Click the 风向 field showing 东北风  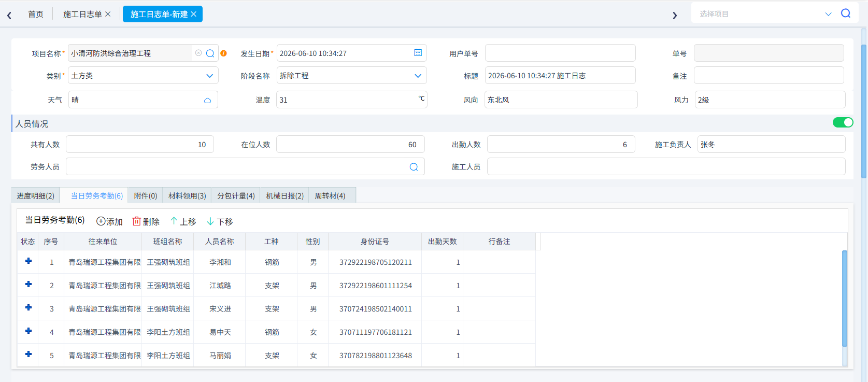tap(561, 100)
